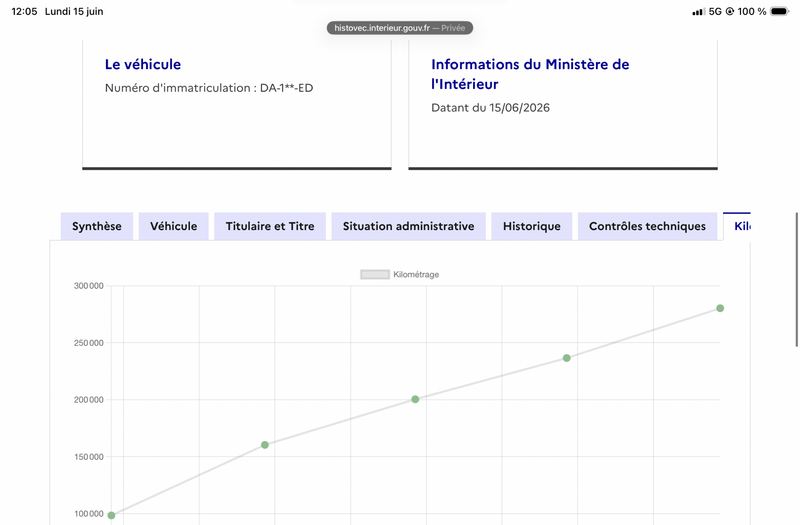Click the Le véhicule card heading
This screenshot has width=800, height=525.
pos(143,64)
